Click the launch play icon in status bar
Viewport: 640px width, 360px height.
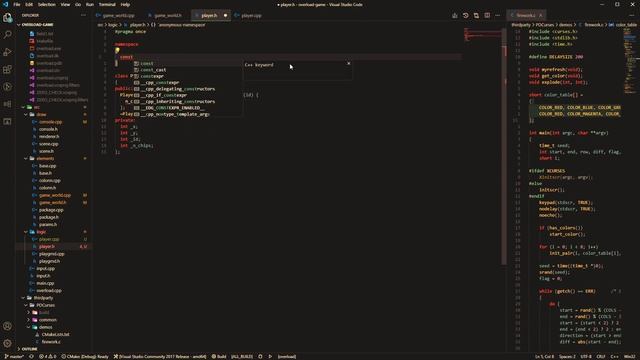[x=270, y=357]
